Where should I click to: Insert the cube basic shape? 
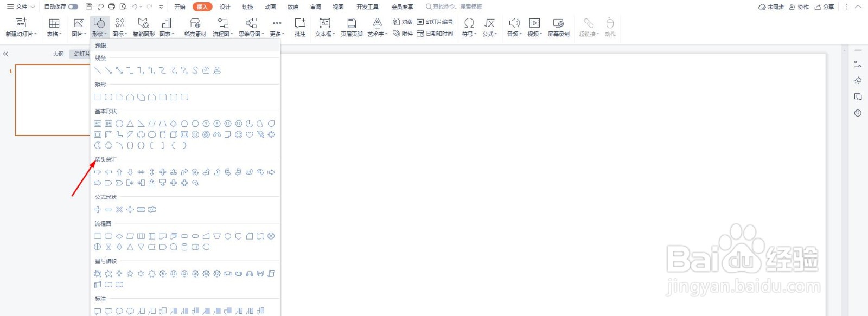(174, 134)
